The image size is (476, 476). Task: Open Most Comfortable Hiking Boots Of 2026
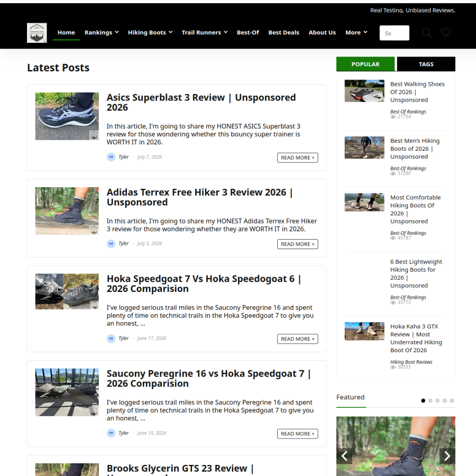click(x=415, y=209)
